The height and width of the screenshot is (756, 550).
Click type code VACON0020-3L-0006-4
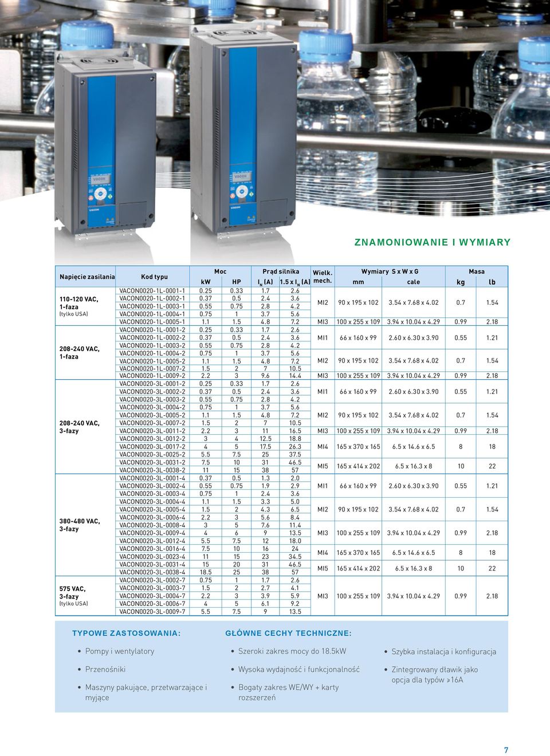point(152,517)
